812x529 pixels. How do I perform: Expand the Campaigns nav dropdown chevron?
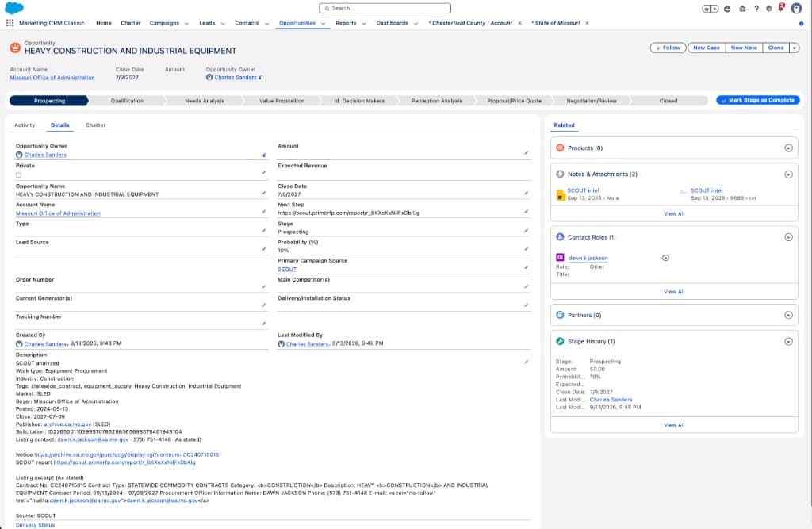(x=186, y=23)
